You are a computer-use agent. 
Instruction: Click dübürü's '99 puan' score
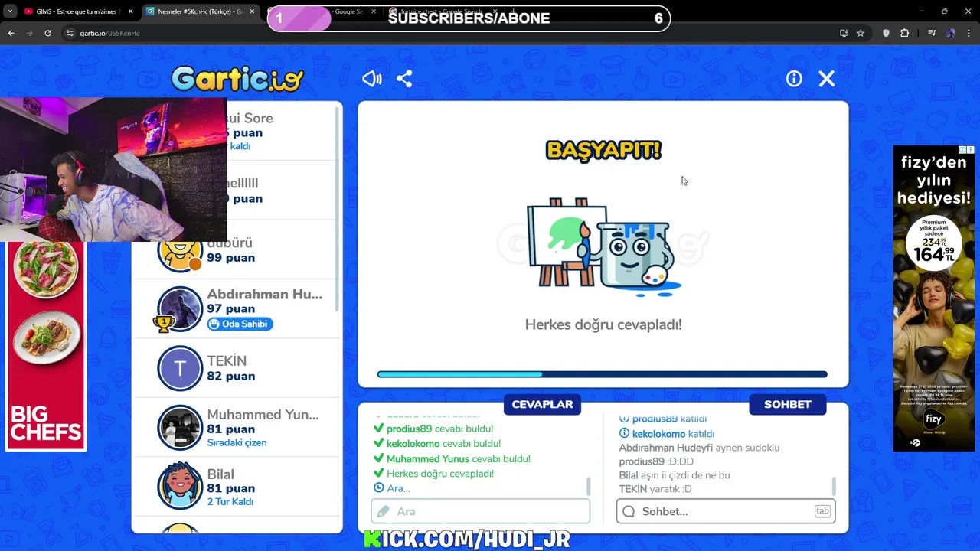pyautogui.click(x=230, y=258)
